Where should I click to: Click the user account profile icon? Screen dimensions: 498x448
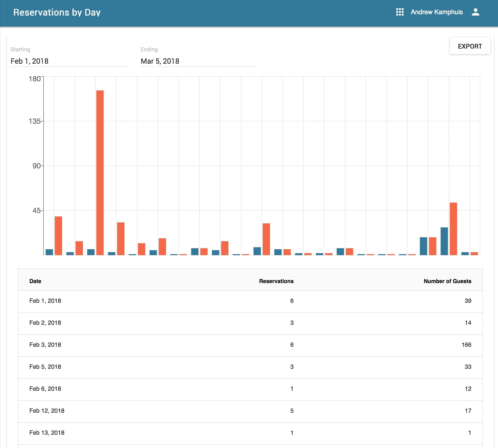coord(475,12)
